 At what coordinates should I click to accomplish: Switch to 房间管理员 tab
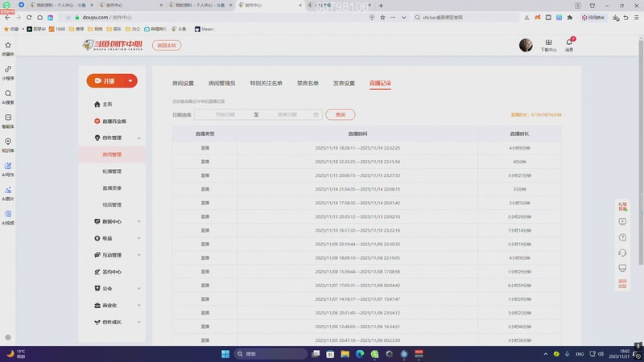222,84
